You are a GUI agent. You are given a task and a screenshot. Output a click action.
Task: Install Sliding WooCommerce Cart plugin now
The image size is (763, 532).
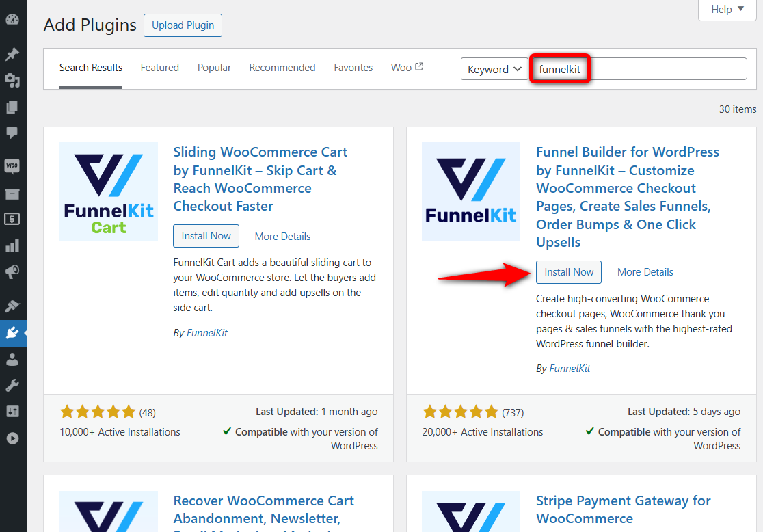click(x=206, y=236)
